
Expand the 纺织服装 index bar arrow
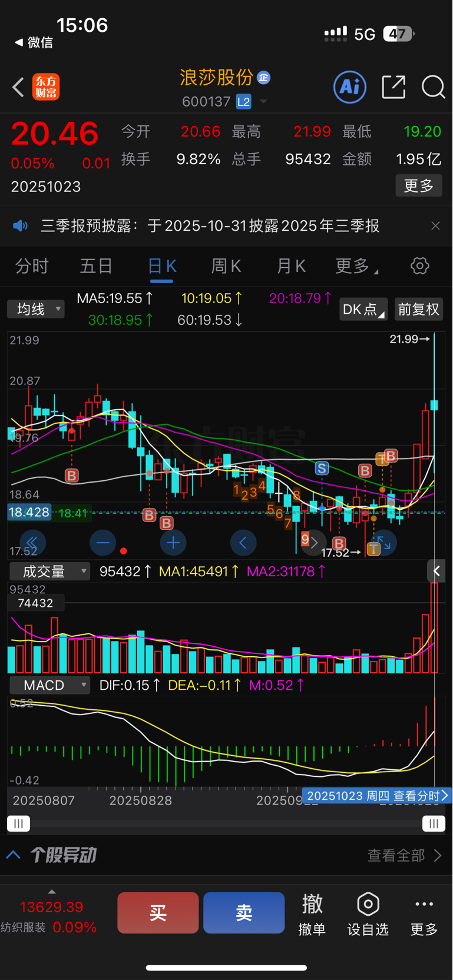(x=52, y=892)
